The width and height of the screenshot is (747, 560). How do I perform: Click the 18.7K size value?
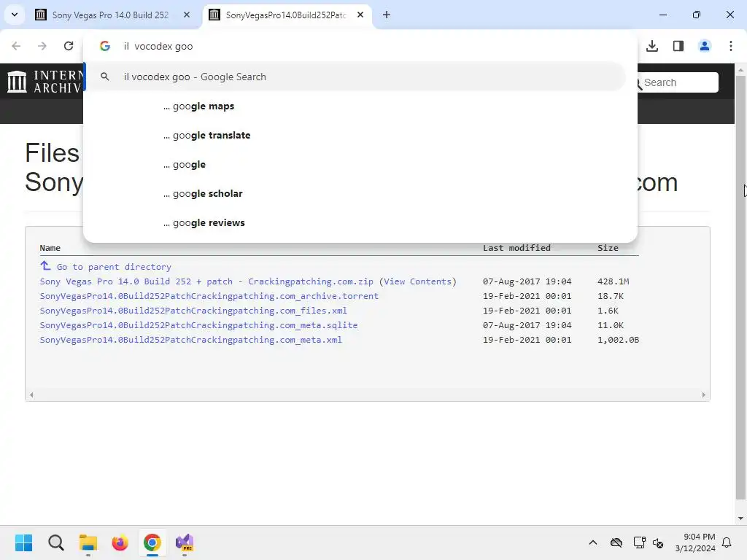611,296
